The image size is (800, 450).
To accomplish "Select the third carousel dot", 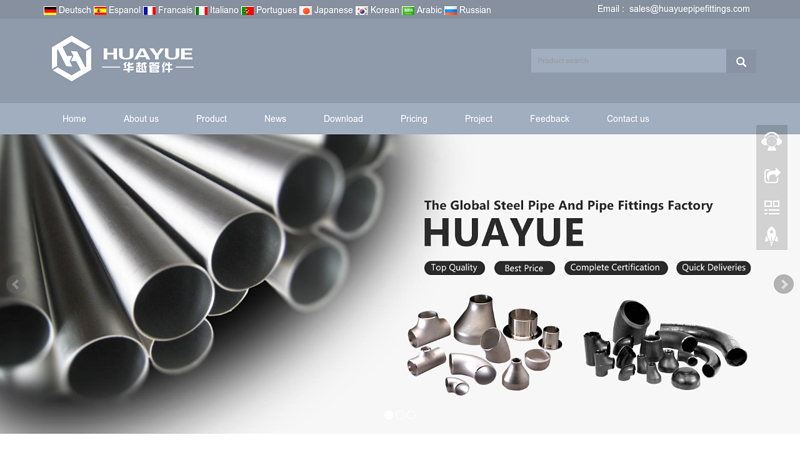I will coord(411,415).
